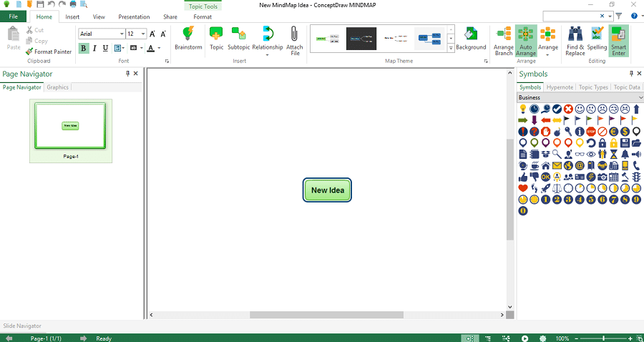Select the rocket symbol
The image size is (644, 342).
tap(545, 188)
